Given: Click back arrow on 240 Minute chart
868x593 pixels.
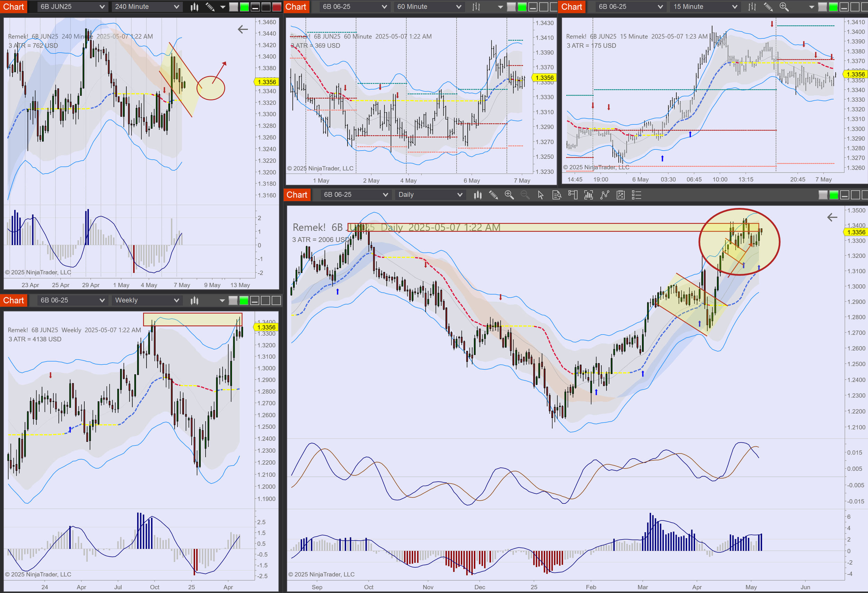Looking at the screenshot, I should (x=243, y=29).
